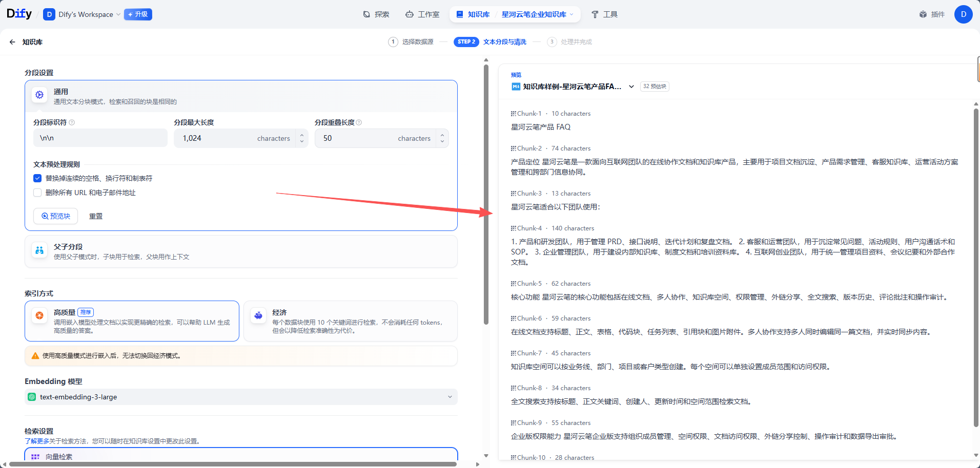Screen dimensions: 980x468
Task: Increase 分段重叠长度 with the up stepper
Action: point(442,135)
